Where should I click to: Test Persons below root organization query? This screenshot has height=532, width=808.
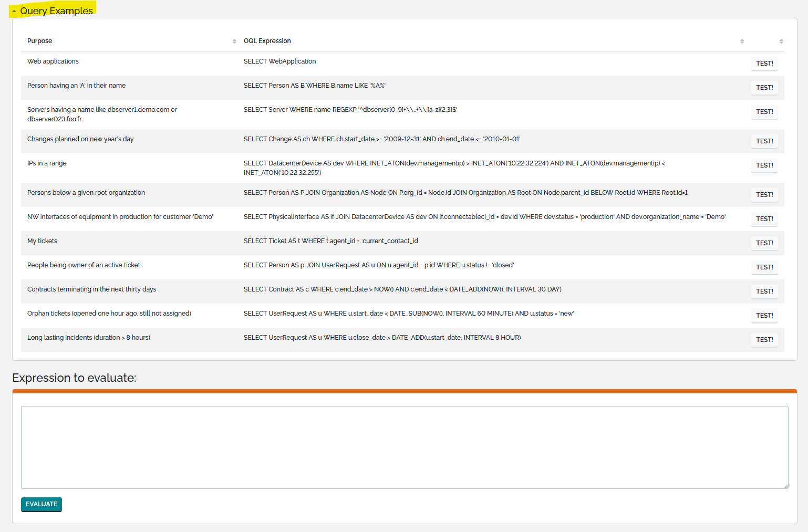764,195
